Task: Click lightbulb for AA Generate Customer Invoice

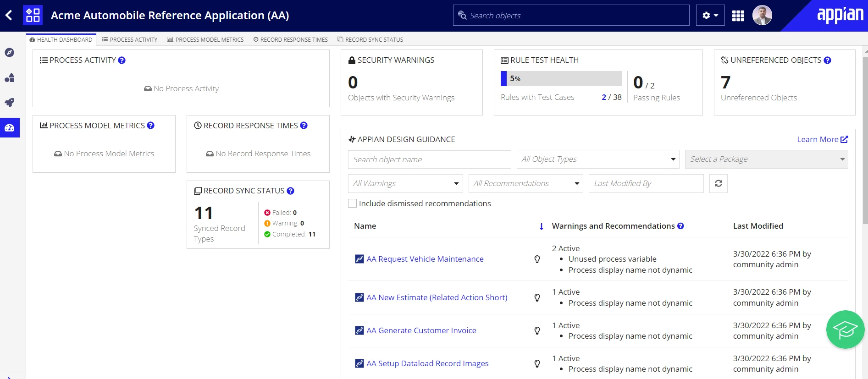Action: pyautogui.click(x=537, y=330)
